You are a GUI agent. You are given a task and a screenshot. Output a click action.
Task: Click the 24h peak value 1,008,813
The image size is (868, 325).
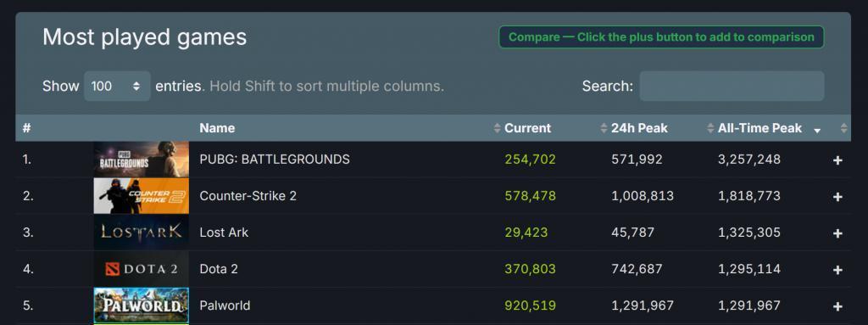643,196
